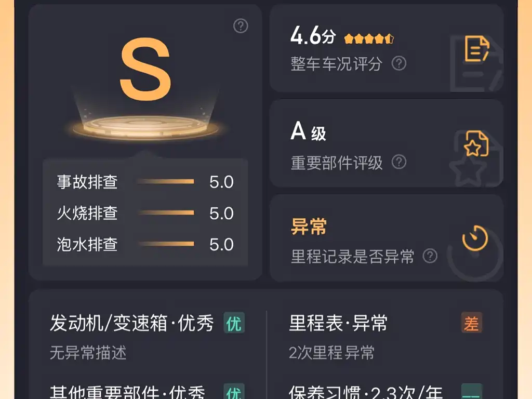
Task: Select the 事故排查 score bar
Action: (166, 182)
